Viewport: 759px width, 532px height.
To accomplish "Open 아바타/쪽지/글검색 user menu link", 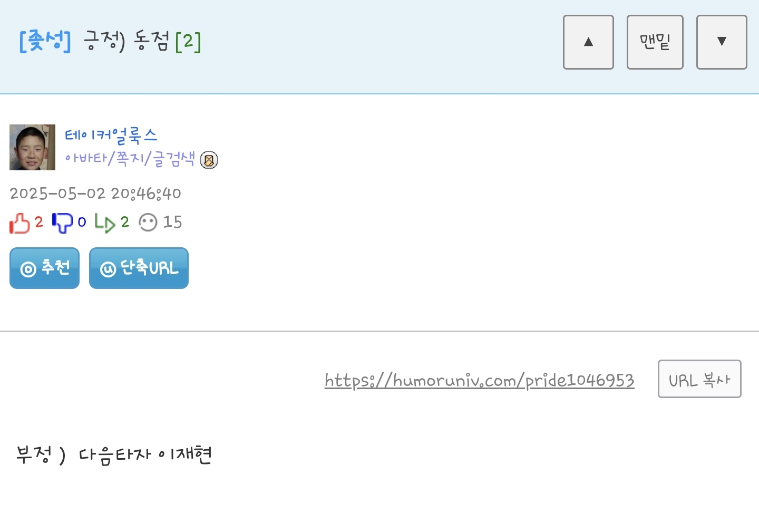I will pyautogui.click(x=130, y=158).
